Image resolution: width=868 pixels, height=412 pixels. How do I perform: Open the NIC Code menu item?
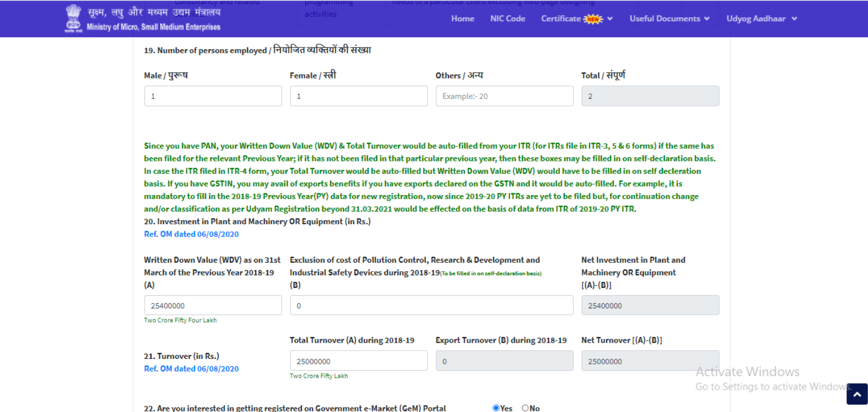(507, 19)
